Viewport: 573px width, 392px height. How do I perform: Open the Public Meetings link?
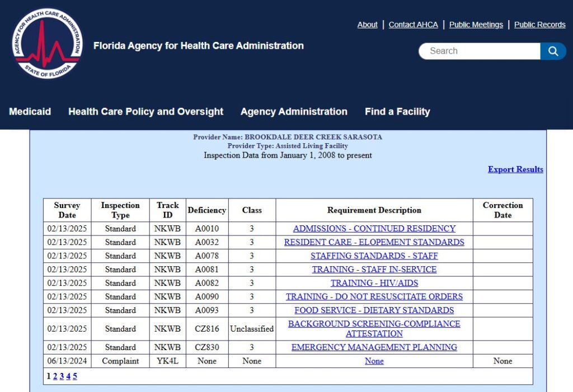click(476, 25)
